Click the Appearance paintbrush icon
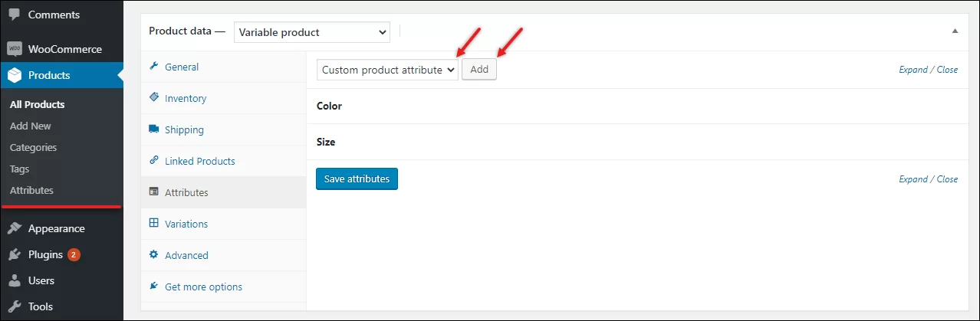This screenshot has height=321, width=980. [x=14, y=228]
